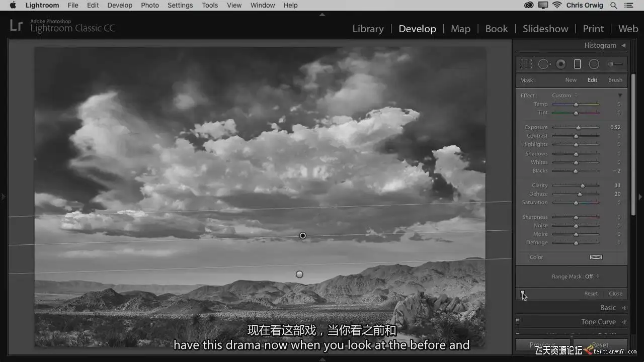The height and width of the screenshot is (362, 644).
Task: Open the Notification Center list icon
Action: coord(630,5)
